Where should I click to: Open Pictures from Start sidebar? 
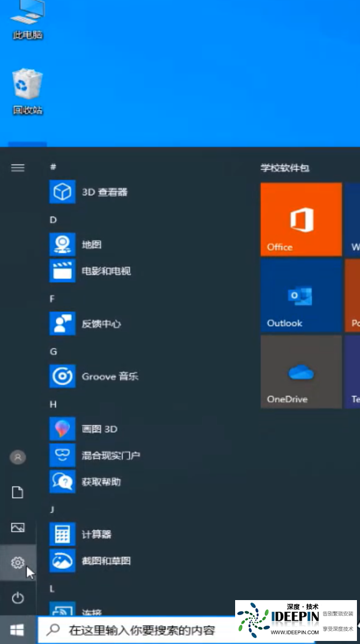(18, 528)
